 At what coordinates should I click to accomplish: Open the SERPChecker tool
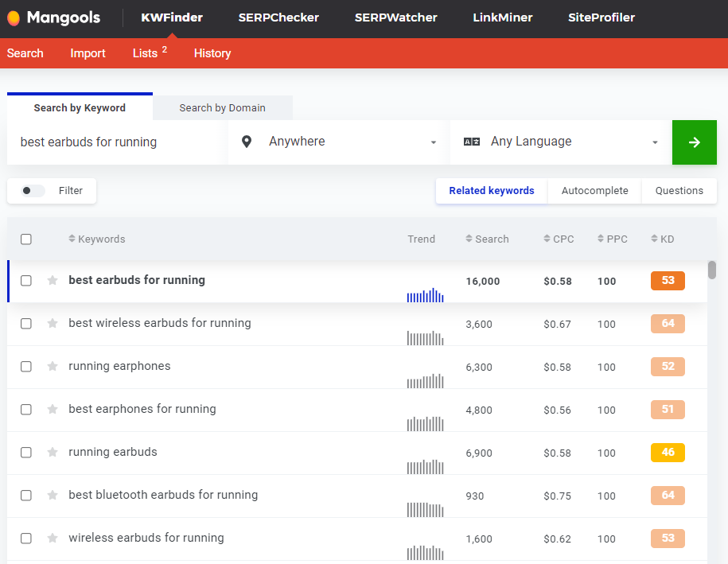[278, 18]
